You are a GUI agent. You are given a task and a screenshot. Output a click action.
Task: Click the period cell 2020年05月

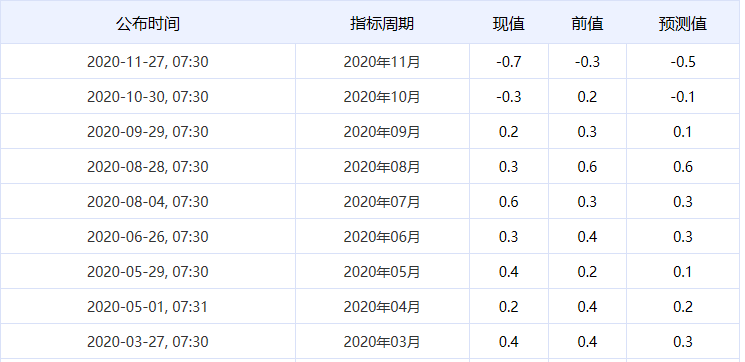[x=382, y=272]
